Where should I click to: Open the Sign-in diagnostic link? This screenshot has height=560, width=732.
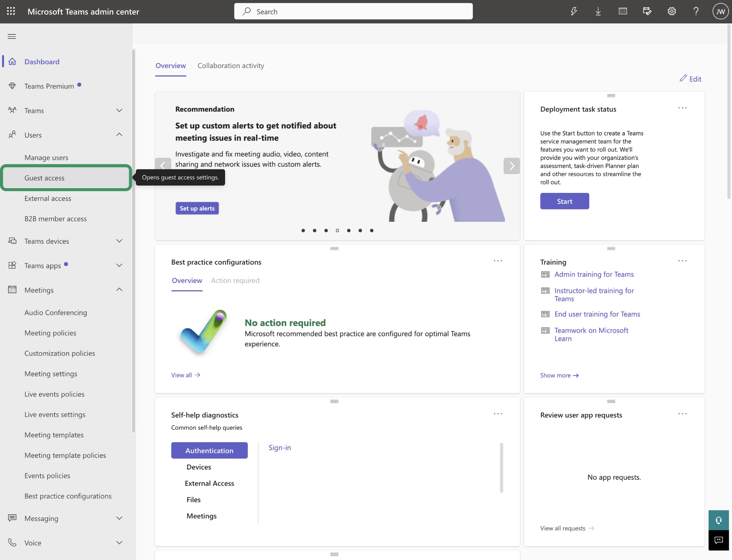point(280,447)
